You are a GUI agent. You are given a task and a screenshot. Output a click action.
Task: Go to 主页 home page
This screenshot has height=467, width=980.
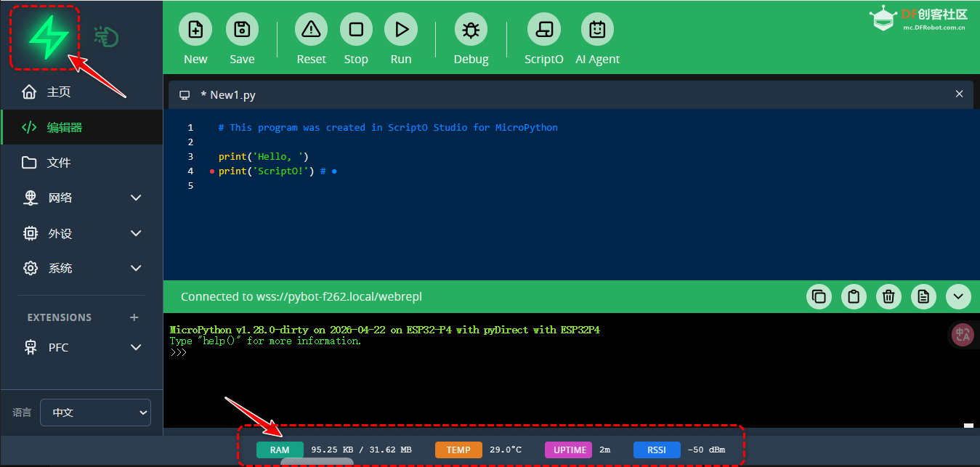(59, 92)
